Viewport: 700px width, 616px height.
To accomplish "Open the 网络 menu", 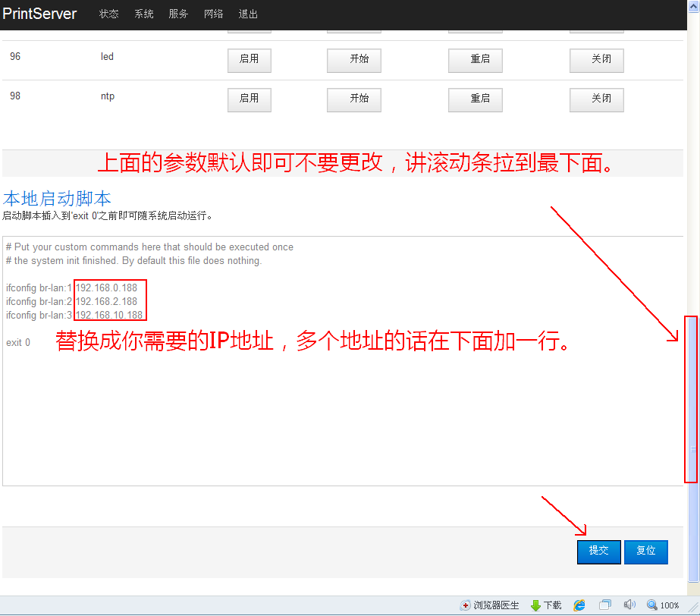I will (x=214, y=14).
